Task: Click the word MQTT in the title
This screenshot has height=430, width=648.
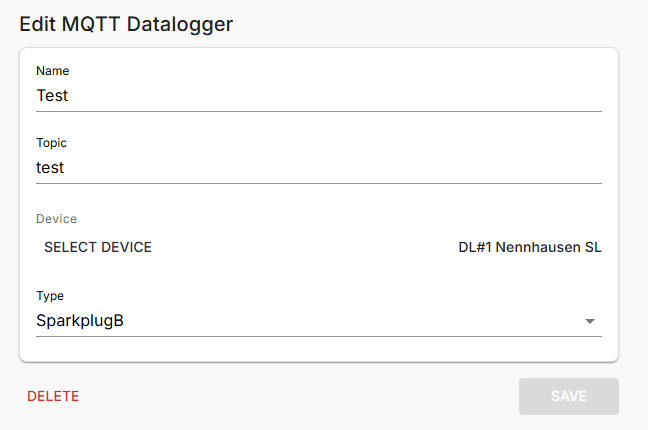Action: coord(92,24)
